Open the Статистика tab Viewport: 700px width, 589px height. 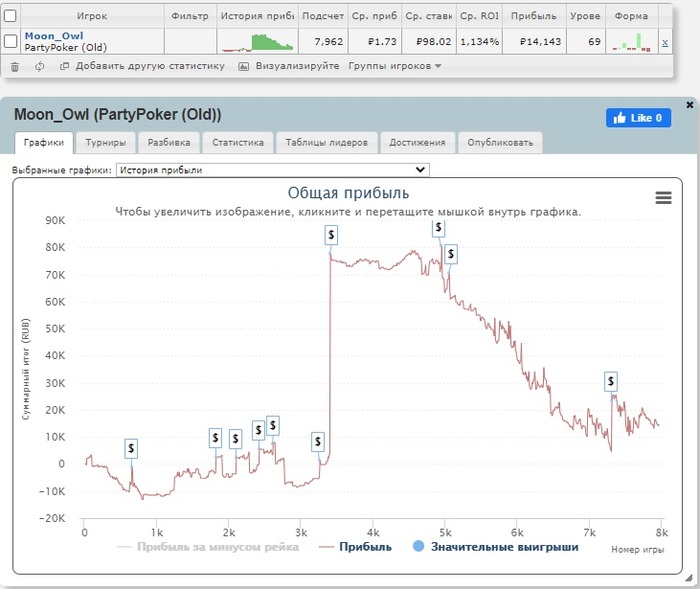pyautogui.click(x=238, y=142)
